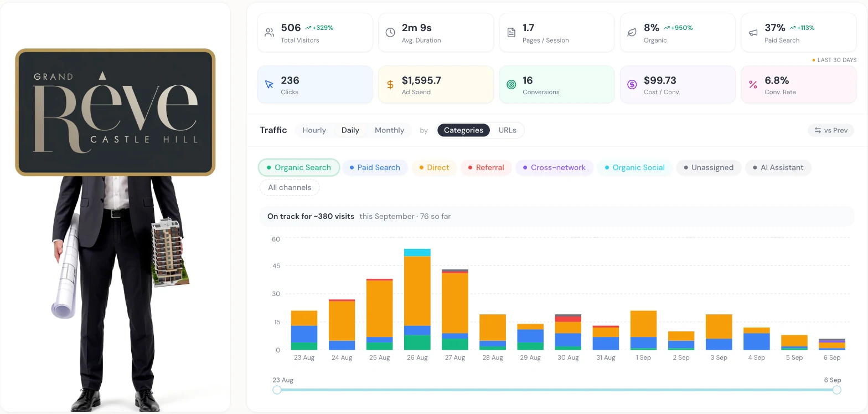The height and width of the screenshot is (414, 868).
Task: Open the Total Visitors 506 card
Action: (x=315, y=33)
